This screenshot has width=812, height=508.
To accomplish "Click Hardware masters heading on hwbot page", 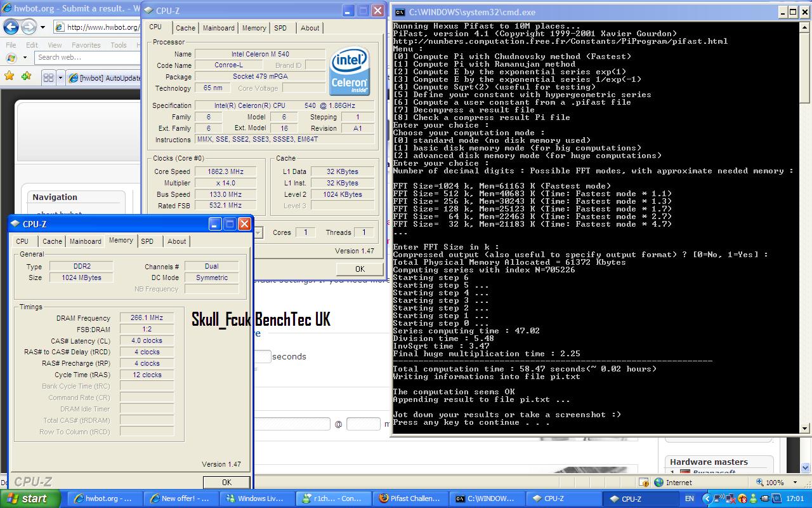I will [709, 462].
